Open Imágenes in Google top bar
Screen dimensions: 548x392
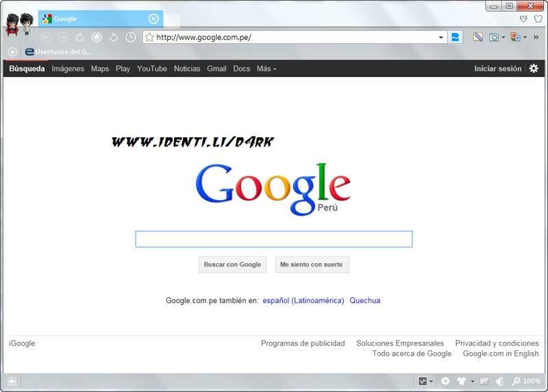point(68,69)
